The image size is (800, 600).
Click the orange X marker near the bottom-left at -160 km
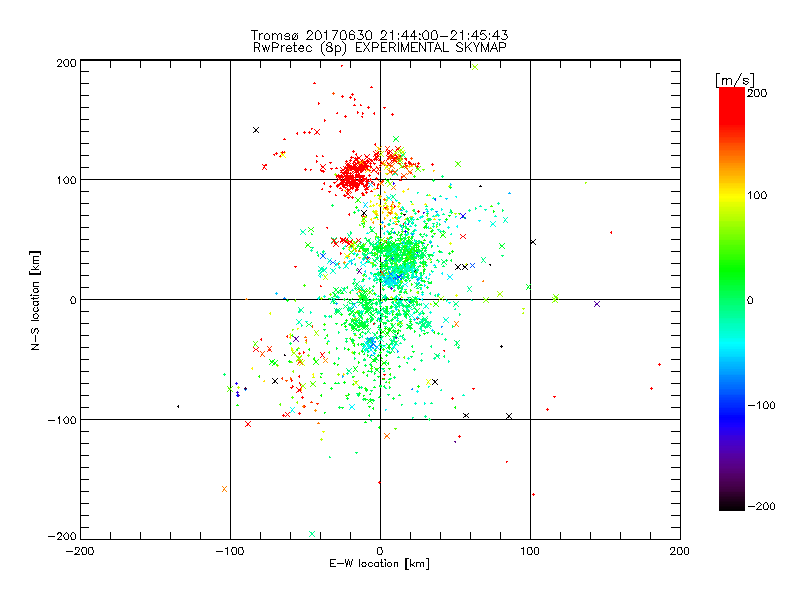[224, 489]
